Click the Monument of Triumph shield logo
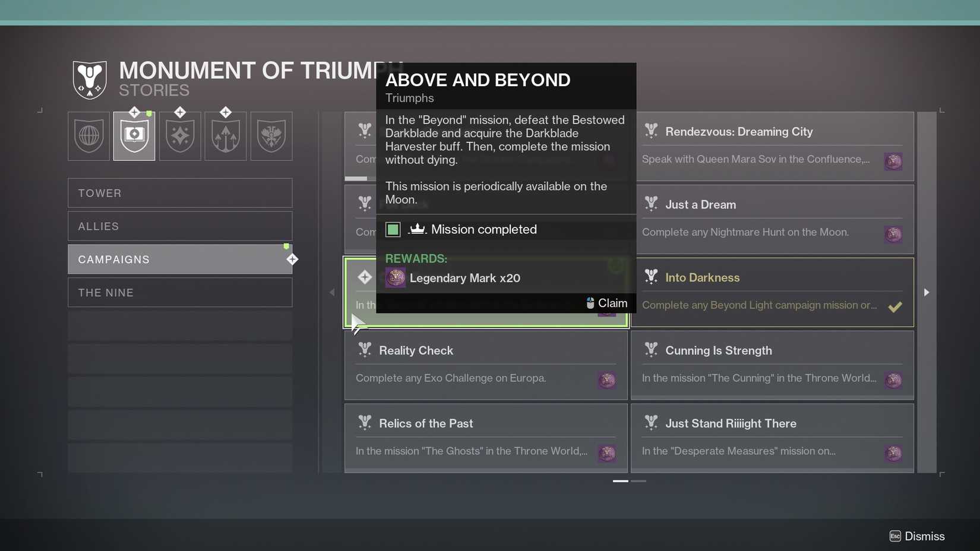 pos(90,80)
